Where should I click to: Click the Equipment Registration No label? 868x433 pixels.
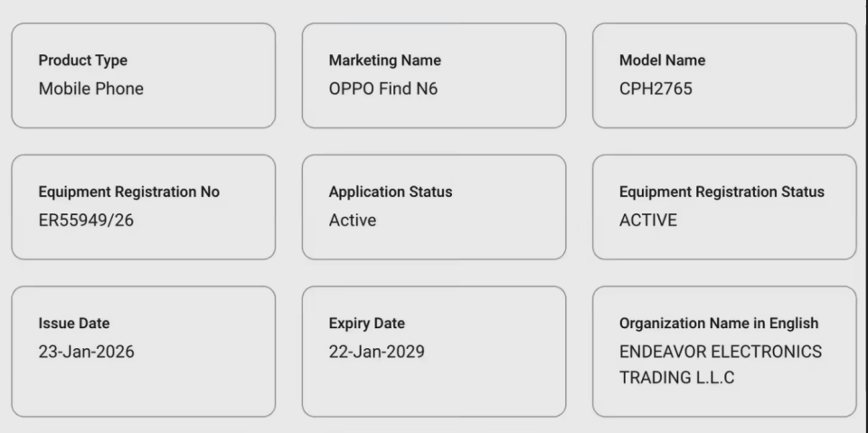(x=128, y=192)
